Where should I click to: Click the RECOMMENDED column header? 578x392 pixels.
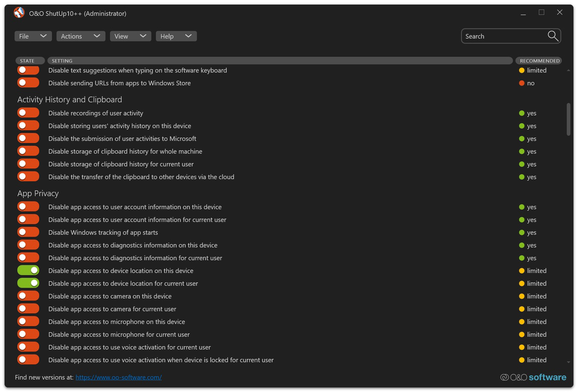tap(538, 60)
